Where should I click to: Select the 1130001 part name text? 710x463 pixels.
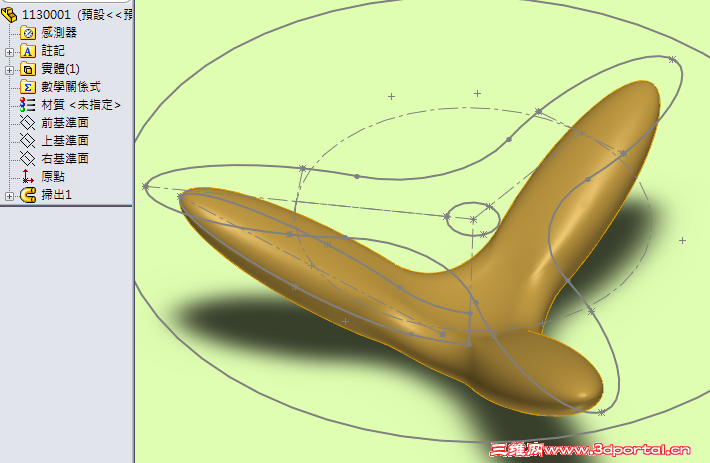[x=46, y=15]
